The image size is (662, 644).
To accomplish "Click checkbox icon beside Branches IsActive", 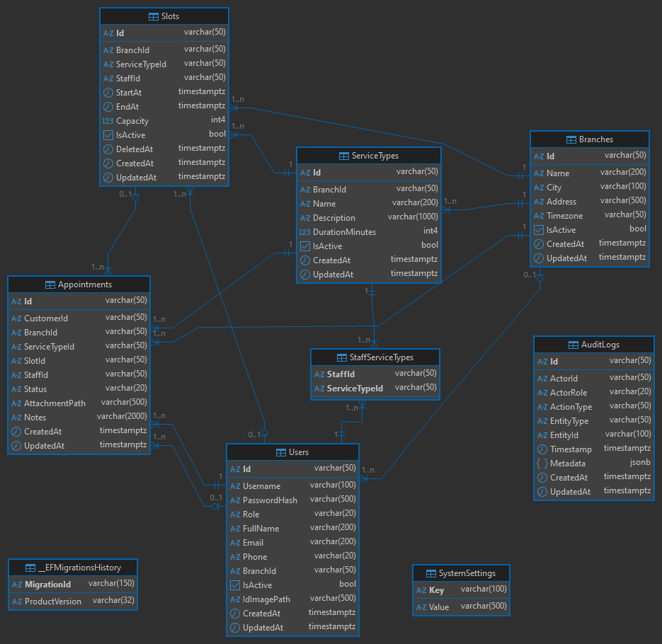I will pyautogui.click(x=539, y=230).
